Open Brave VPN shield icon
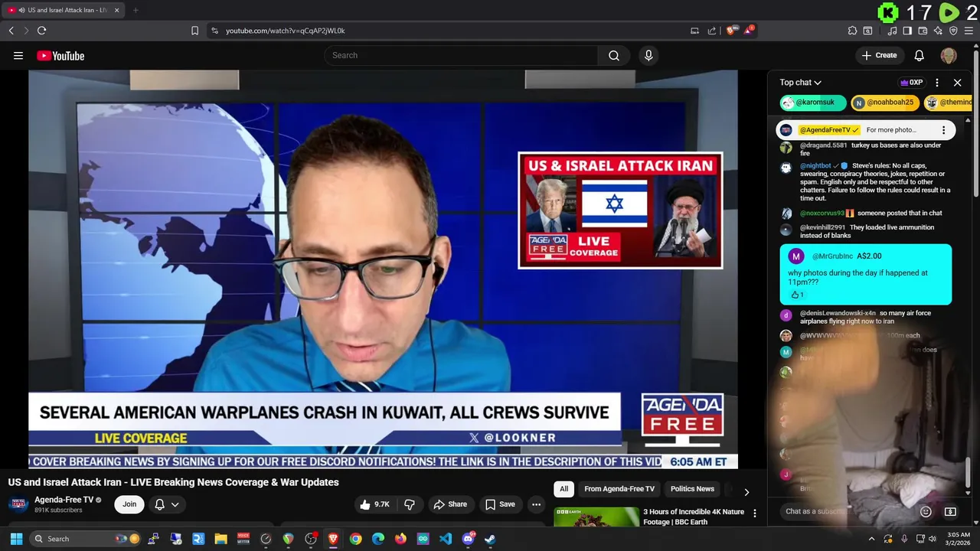 click(x=953, y=31)
